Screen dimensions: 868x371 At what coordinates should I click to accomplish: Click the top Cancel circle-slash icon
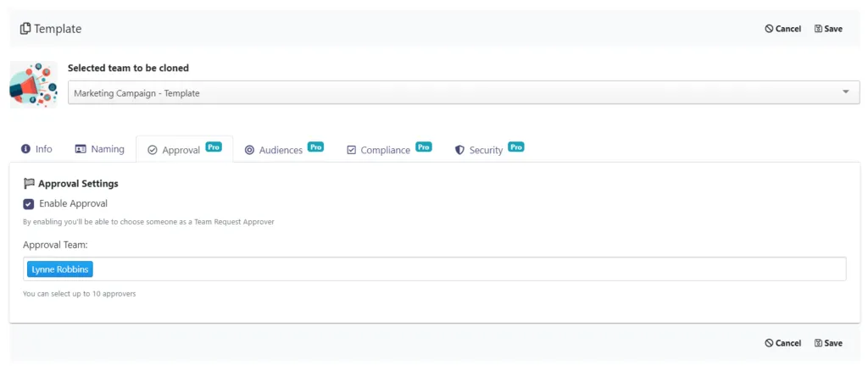coord(769,29)
